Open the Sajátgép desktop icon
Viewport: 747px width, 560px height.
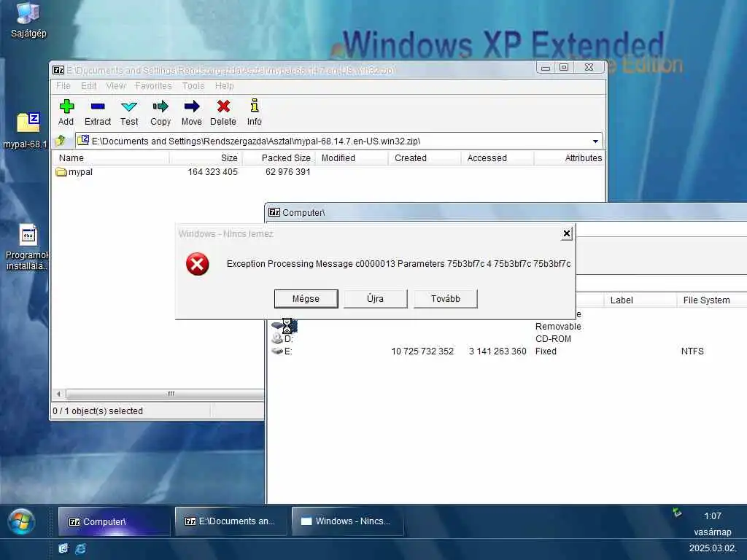[x=28, y=20]
